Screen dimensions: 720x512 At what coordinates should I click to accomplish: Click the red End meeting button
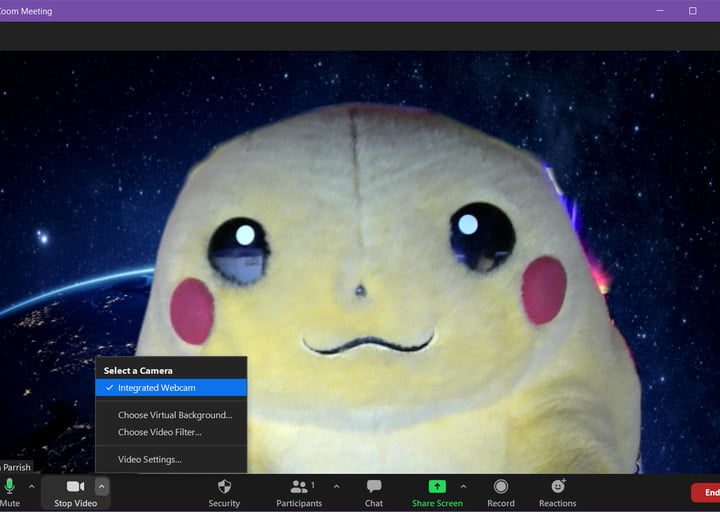coord(706,492)
